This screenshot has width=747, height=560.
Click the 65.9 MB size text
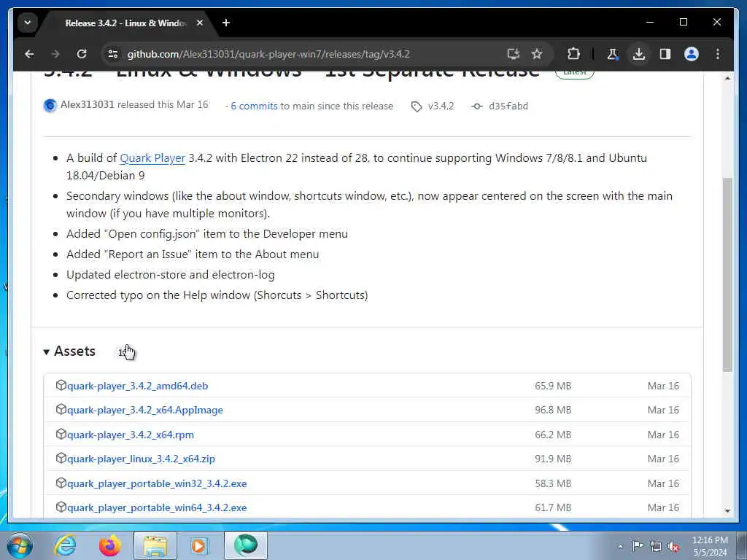click(553, 386)
